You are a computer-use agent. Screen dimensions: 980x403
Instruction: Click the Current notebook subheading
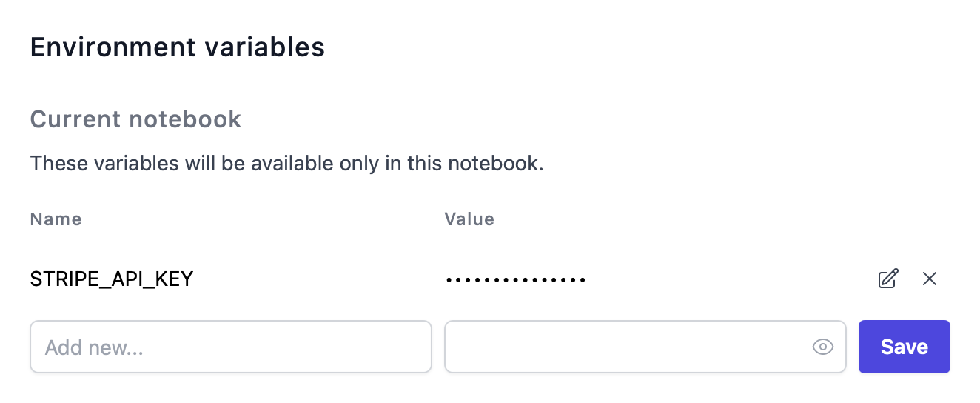point(136,119)
